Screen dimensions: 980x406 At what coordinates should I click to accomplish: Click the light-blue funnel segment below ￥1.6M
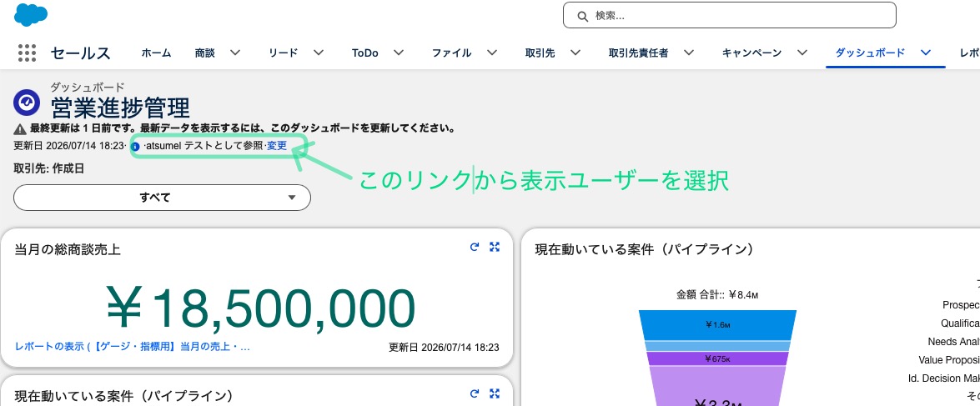click(717, 346)
